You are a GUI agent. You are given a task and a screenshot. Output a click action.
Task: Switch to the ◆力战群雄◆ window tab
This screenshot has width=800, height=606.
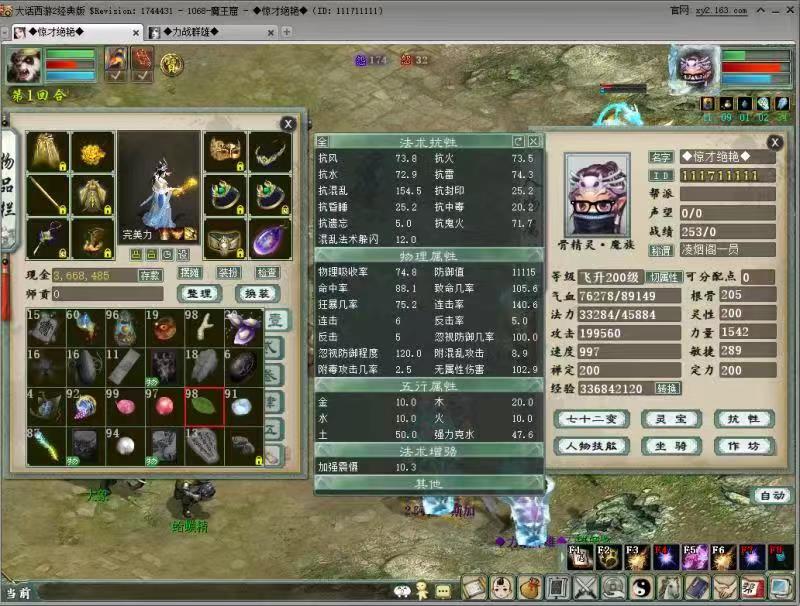tap(211, 32)
